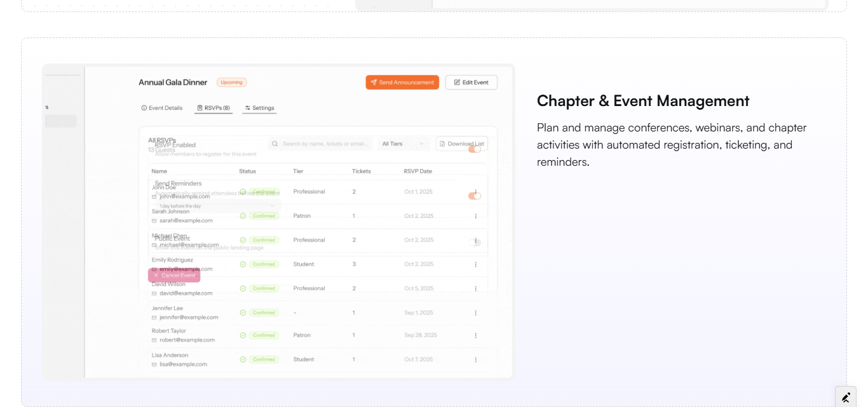Click the envelope icon beside john@example.com
The height and width of the screenshot is (407, 868).
[x=154, y=196]
